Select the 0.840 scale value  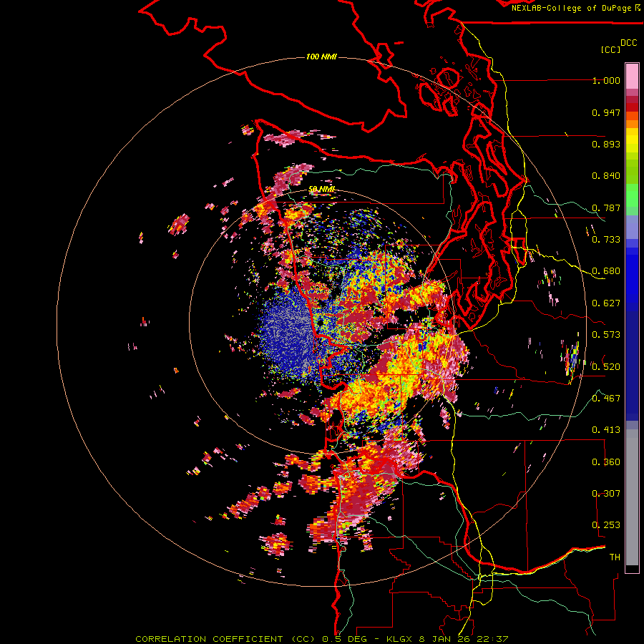606,176
